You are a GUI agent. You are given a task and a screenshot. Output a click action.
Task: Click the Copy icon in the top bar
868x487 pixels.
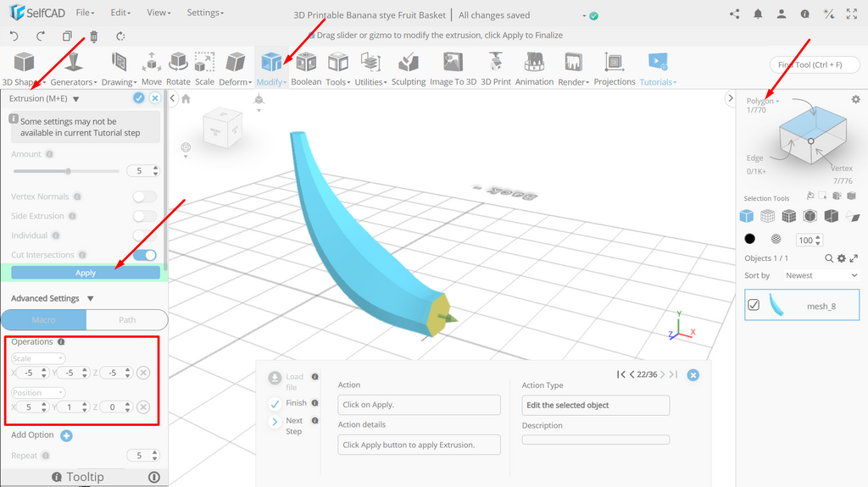(x=67, y=36)
